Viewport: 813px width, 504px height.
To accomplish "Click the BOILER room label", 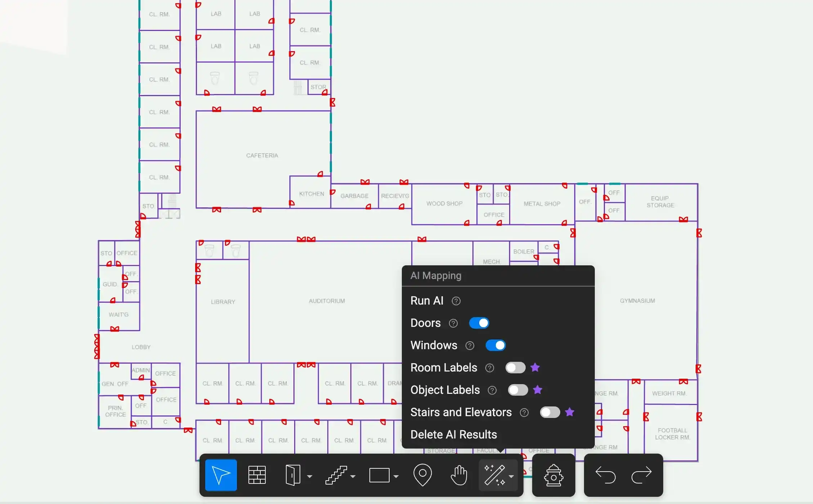I will pos(524,252).
